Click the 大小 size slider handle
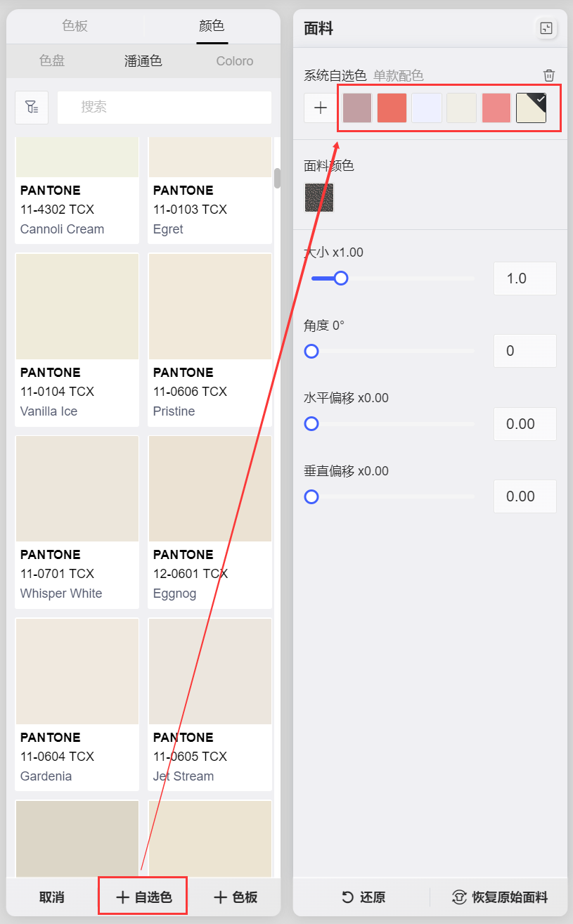The width and height of the screenshot is (573, 924). coord(341,278)
